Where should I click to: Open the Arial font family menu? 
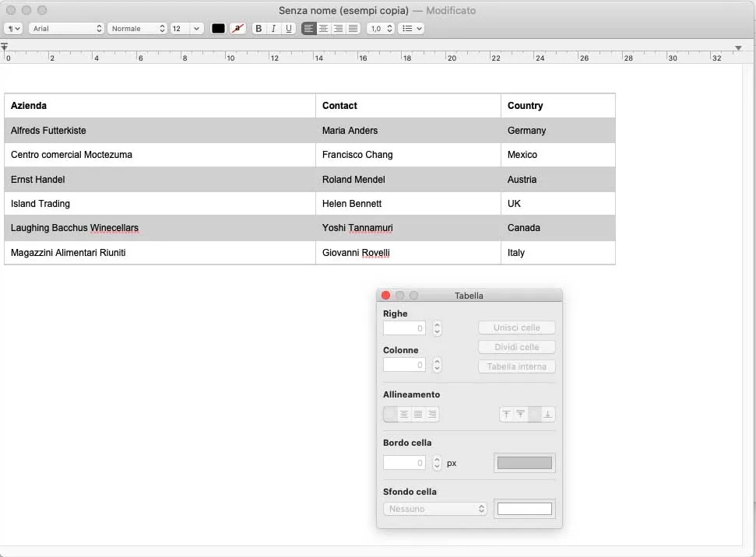coord(66,28)
